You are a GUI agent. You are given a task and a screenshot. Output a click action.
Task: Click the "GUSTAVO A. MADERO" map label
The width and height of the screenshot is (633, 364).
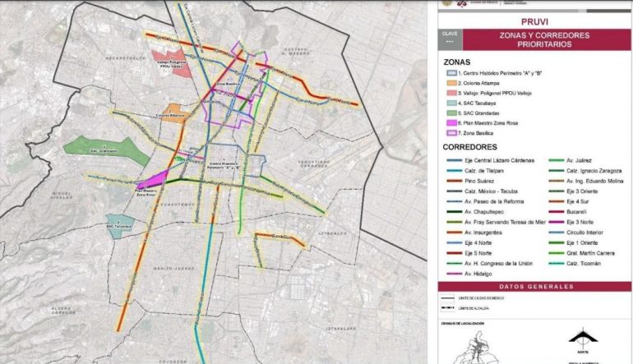(297, 51)
